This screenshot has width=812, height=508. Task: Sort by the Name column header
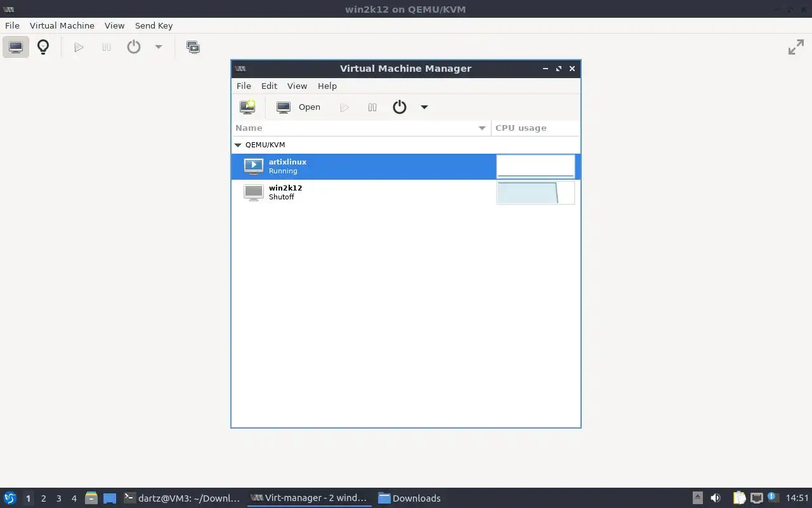pyautogui.click(x=362, y=128)
